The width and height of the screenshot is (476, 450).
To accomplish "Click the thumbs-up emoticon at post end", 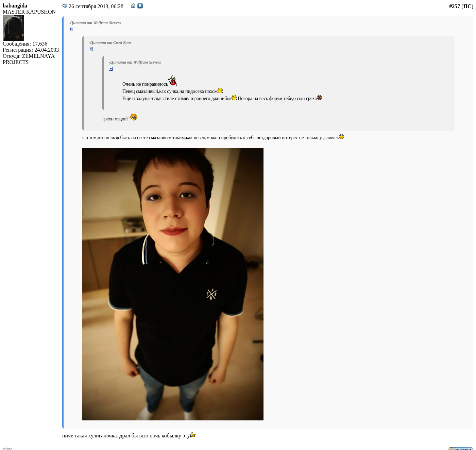I will (193, 435).
